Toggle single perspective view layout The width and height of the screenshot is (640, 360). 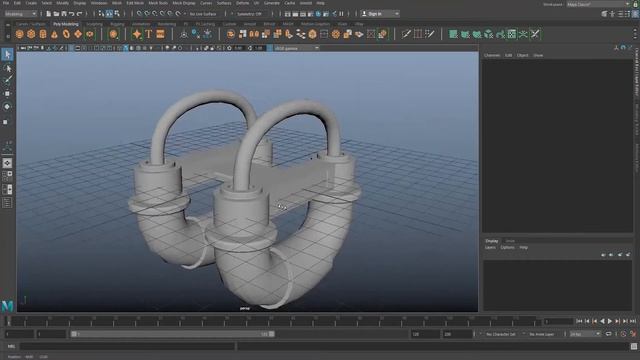tap(7, 163)
